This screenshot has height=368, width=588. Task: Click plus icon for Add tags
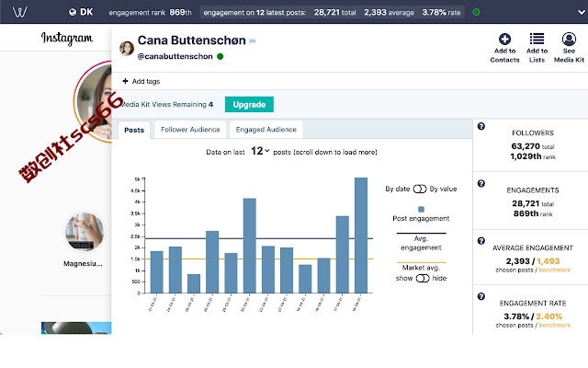pyautogui.click(x=125, y=81)
